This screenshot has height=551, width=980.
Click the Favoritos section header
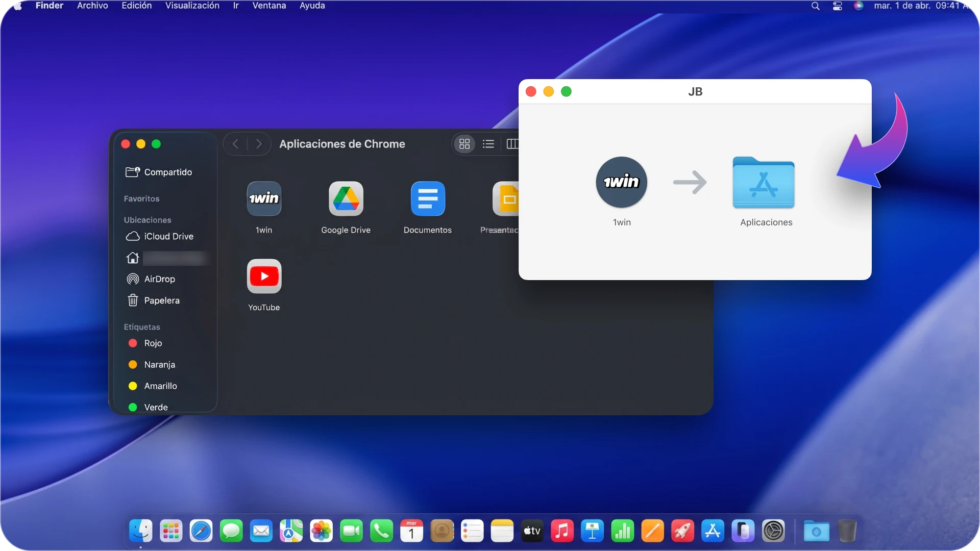point(141,199)
